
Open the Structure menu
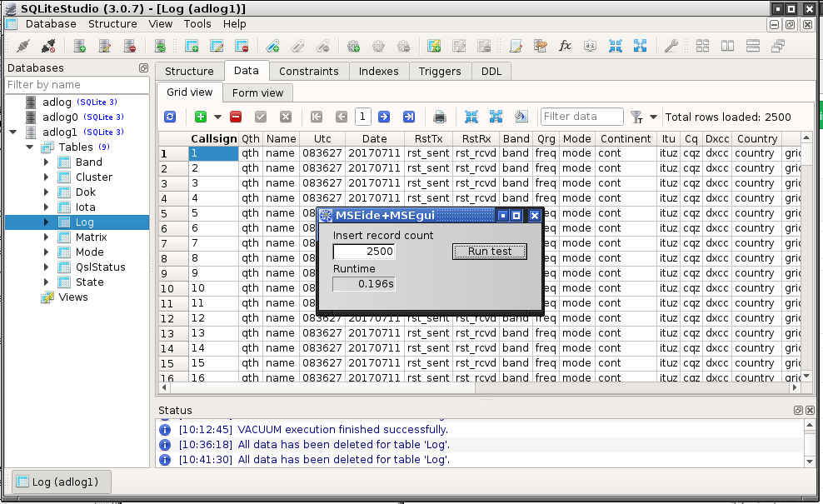tap(112, 24)
